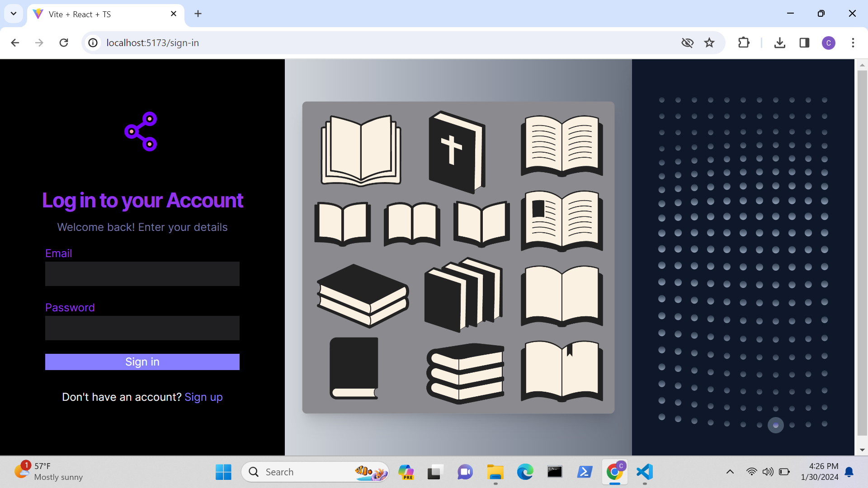
Task: Click the Chrome downloads icon
Action: [x=780, y=43]
